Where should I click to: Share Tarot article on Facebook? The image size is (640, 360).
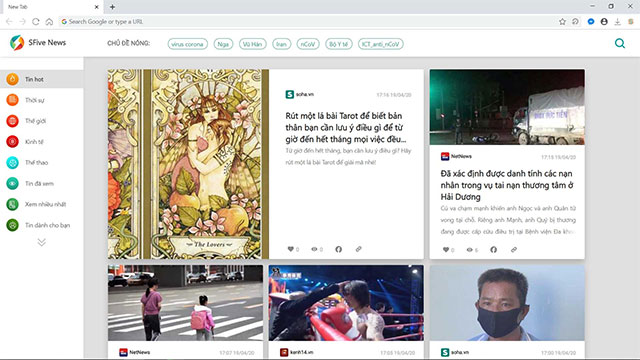coord(338,249)
